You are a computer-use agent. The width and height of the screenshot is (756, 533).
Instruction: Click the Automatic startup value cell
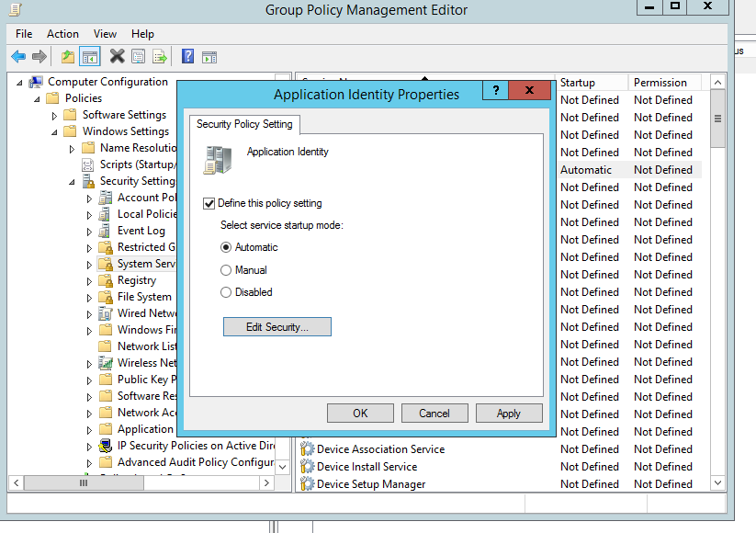586,170
